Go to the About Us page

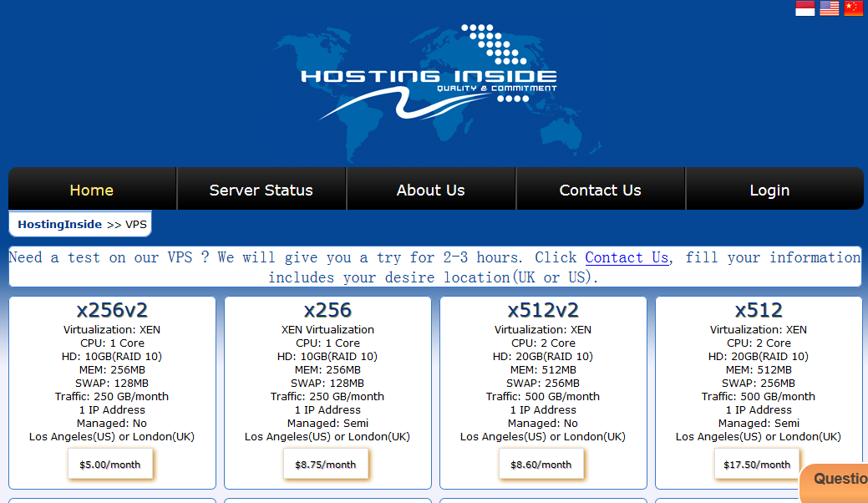click(x=431, y=190)
